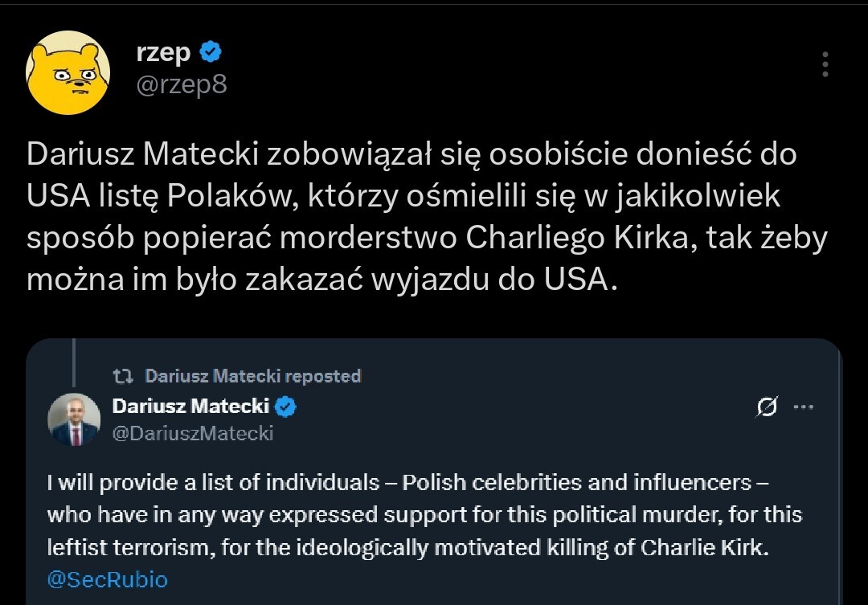Screen dimensions: 868x605
Task: Click the repost arrows icon above Matecki's name
Action: click(123, 375)
